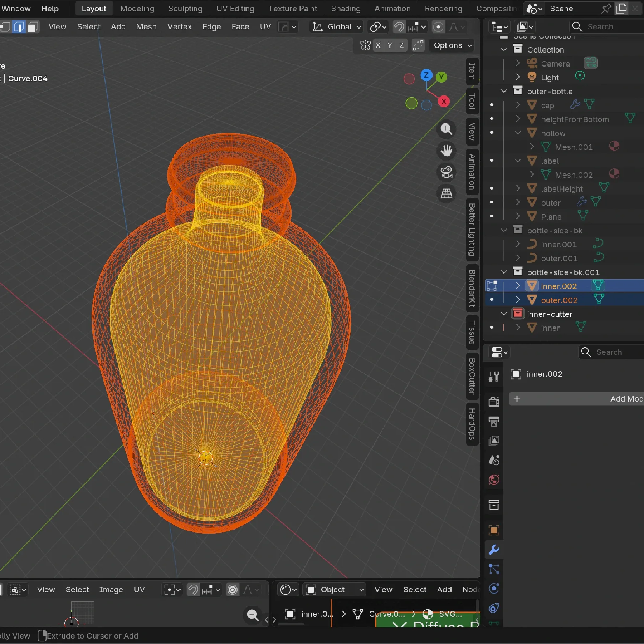Open the Options dropdown in the header
The height and width of the screenshot is (644, 644).
pos(451,45)
